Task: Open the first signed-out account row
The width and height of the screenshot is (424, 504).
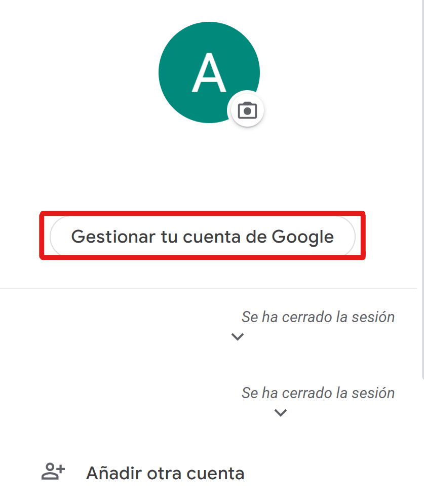Action: coord(208,326)
